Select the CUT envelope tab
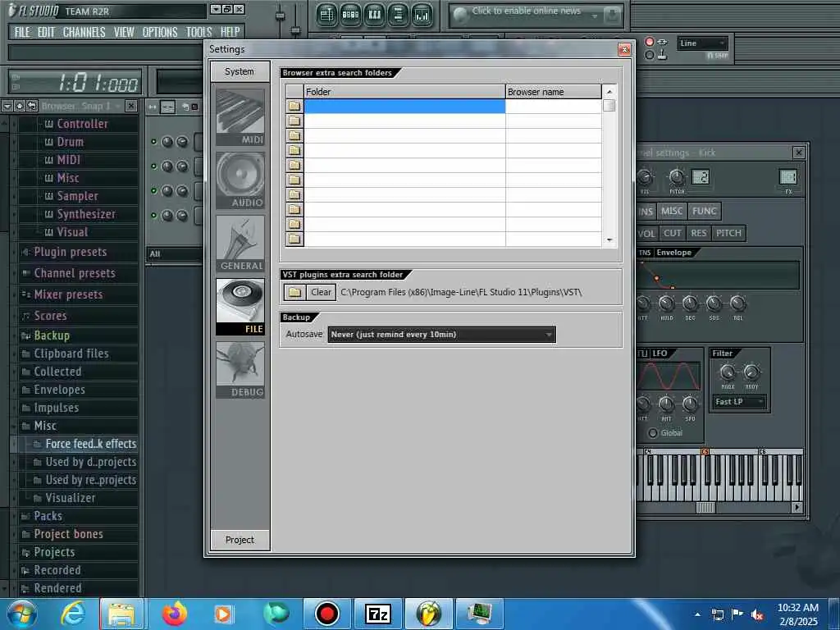The image size is (840, 630). point(673,233)
